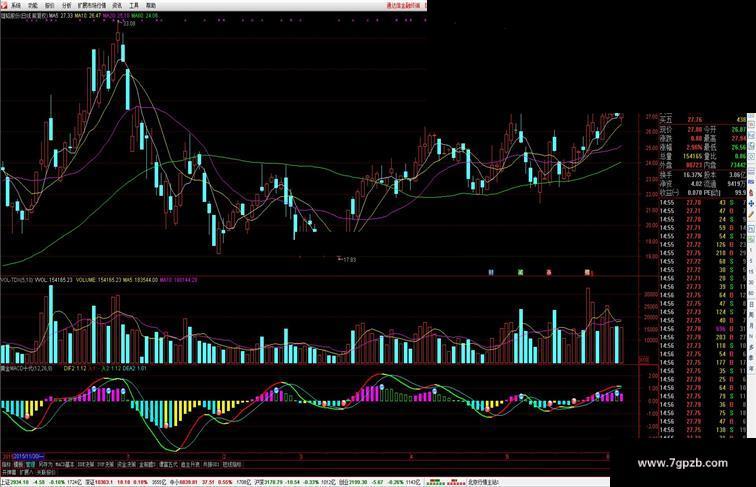
Task: Open the 报价 menu
Action: [x=50, y=6]
